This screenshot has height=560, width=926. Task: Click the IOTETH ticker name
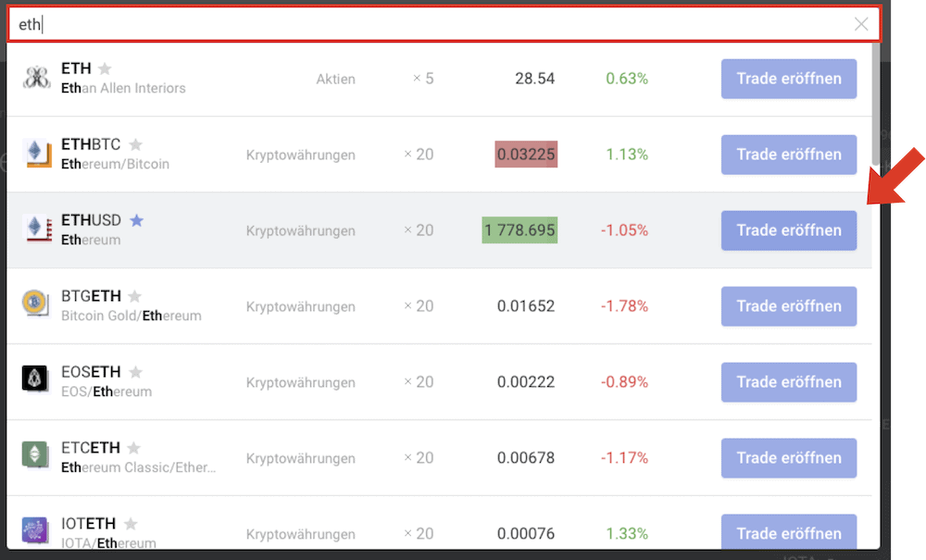89,523
